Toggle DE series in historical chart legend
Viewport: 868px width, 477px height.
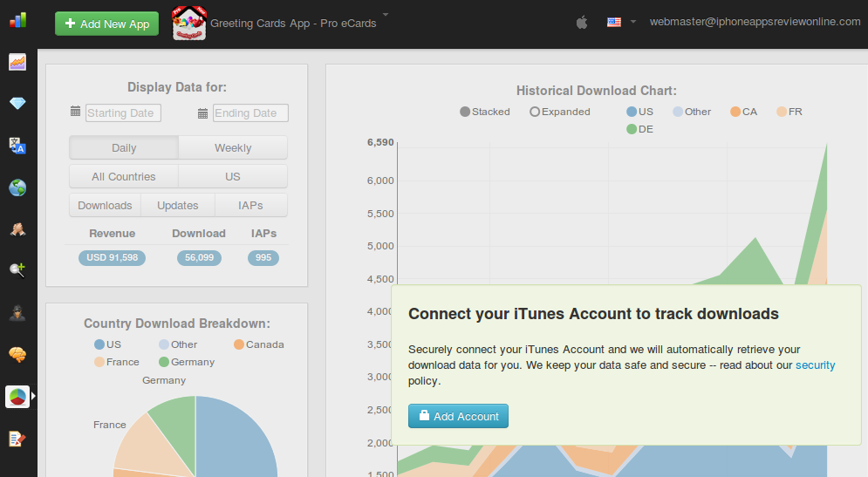point(640,129)
